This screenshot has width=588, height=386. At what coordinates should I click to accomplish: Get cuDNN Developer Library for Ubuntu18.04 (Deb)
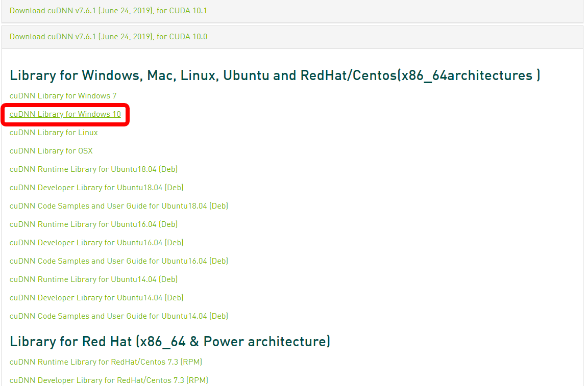pos(97,187)
